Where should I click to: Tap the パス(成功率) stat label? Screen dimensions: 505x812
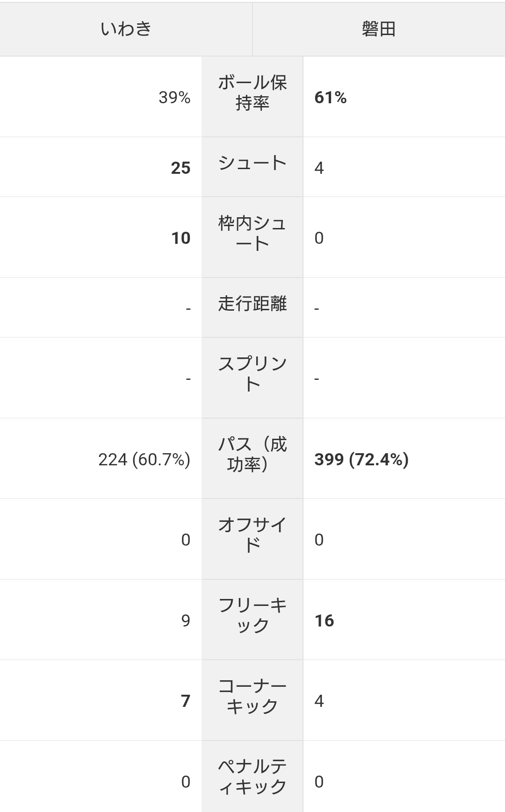(252, 455)
